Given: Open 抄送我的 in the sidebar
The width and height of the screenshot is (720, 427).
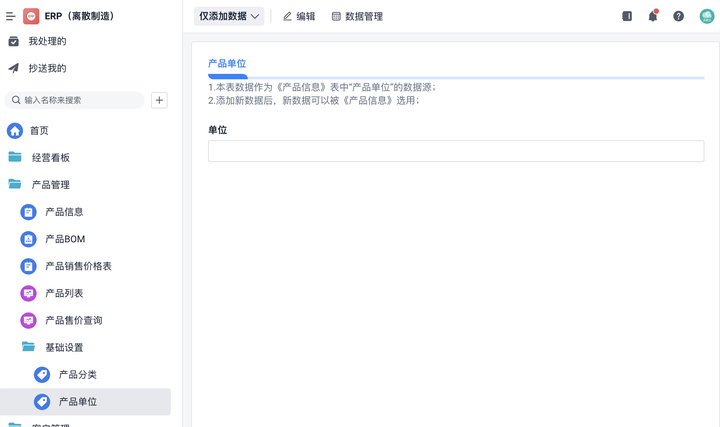Looking at the screenshot, I should (47, 68).
